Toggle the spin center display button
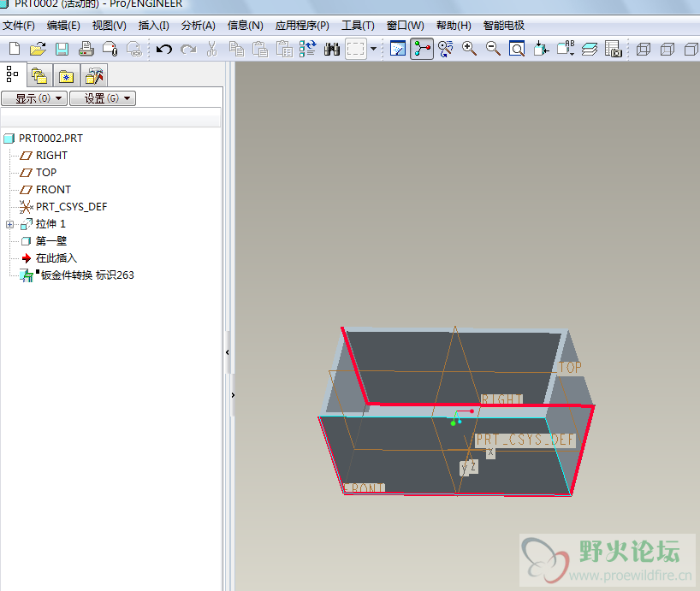Viewport: 700px width, 591px height. 422,49
